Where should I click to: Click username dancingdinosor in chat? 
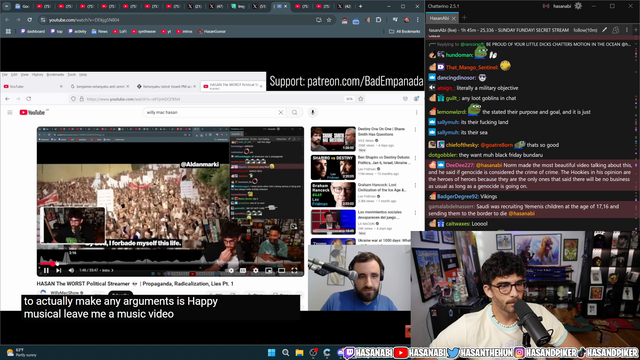(456, 78)
